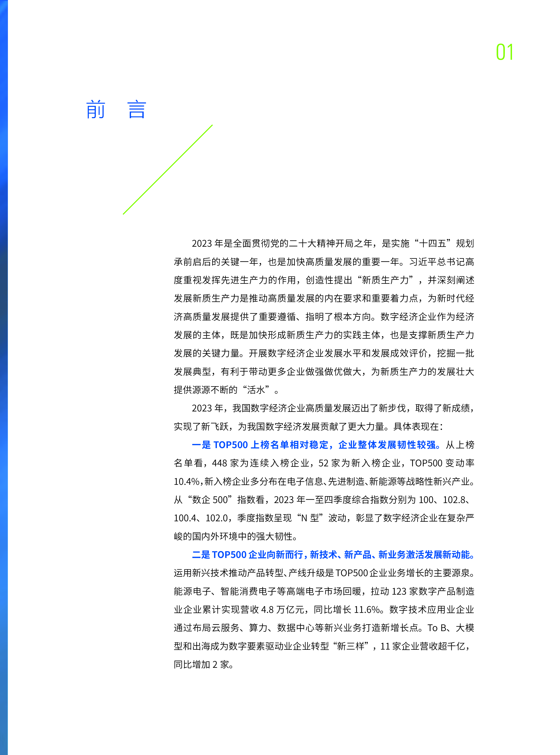Screen dimensions: 560x755
Task: Click the line beginning '济高质量发展提供了重要遵循'
Action: 324,317
